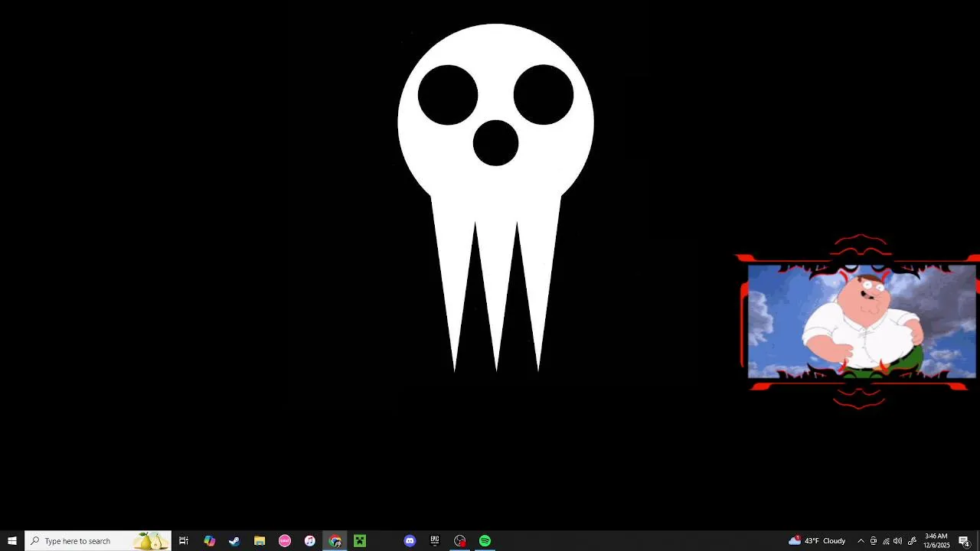
Task: Open Steam from the taskbar
Action: (x=234, y=541)
